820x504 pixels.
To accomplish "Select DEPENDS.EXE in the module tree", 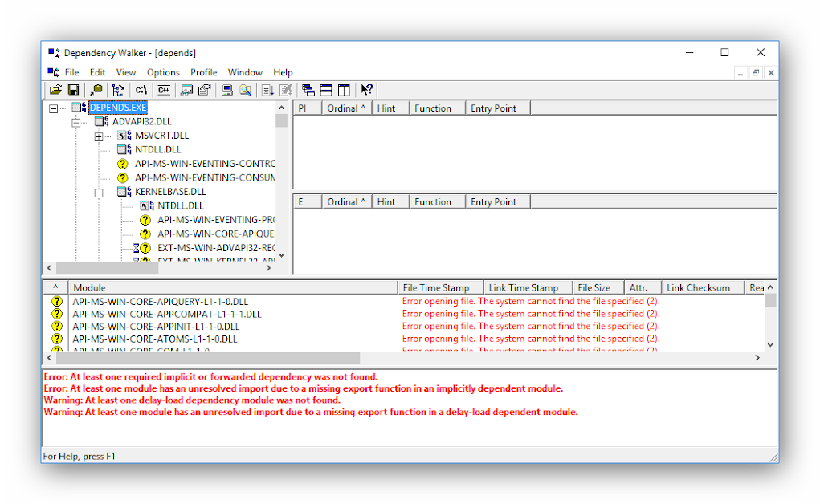I will (118, 108).
